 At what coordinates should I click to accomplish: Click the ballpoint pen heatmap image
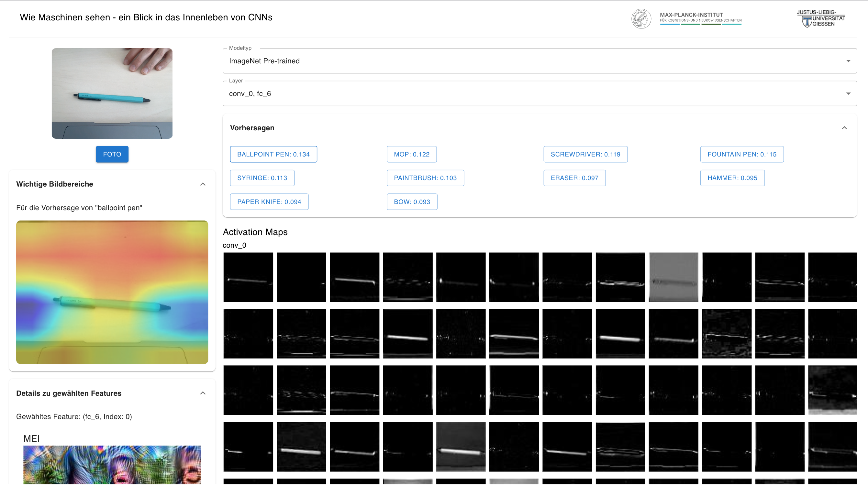112,292
